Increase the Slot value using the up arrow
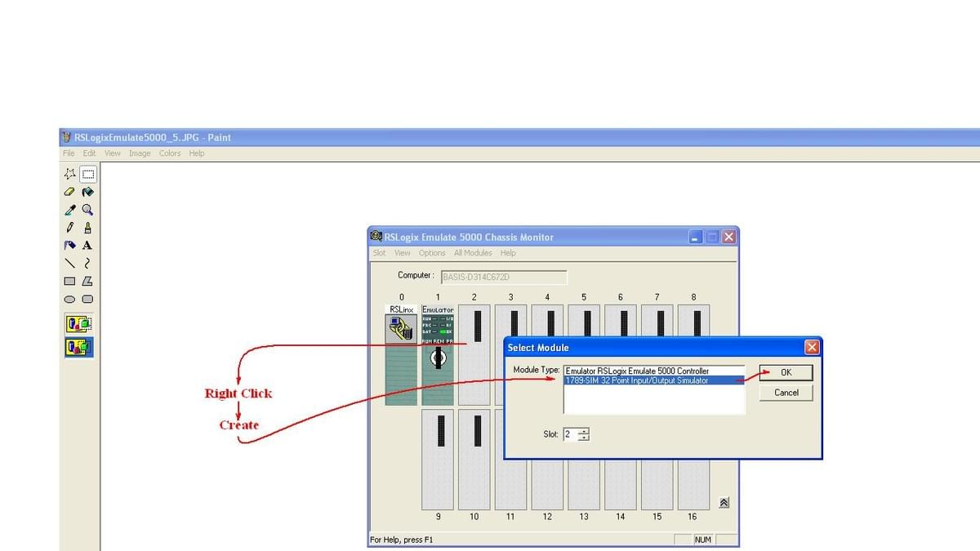This screenshot has height=551, width=980. point(584,431)
